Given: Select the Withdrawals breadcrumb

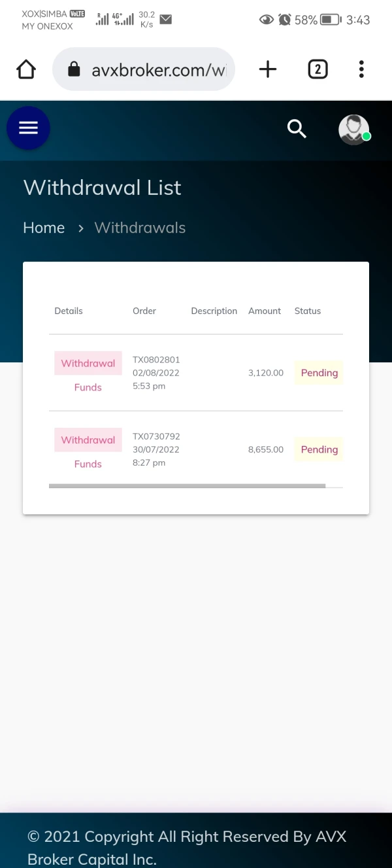Looking at the screenshot, I should coord(140,228).
